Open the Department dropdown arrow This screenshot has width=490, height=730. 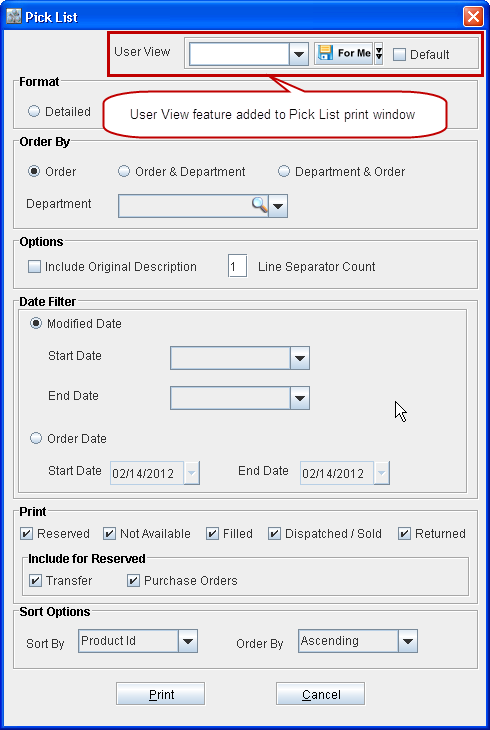pos(278,206)
